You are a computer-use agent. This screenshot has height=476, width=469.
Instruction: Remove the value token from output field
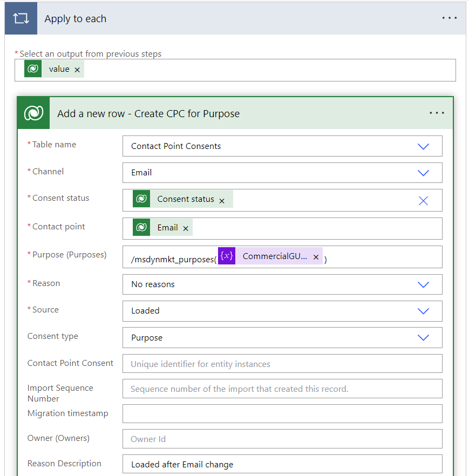click(77, 70)
